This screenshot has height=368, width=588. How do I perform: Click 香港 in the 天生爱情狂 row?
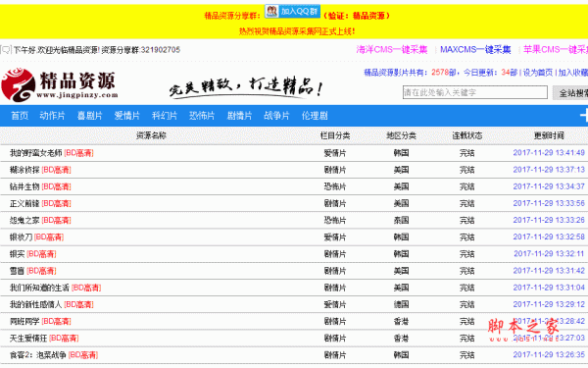[x=401, y=339]
